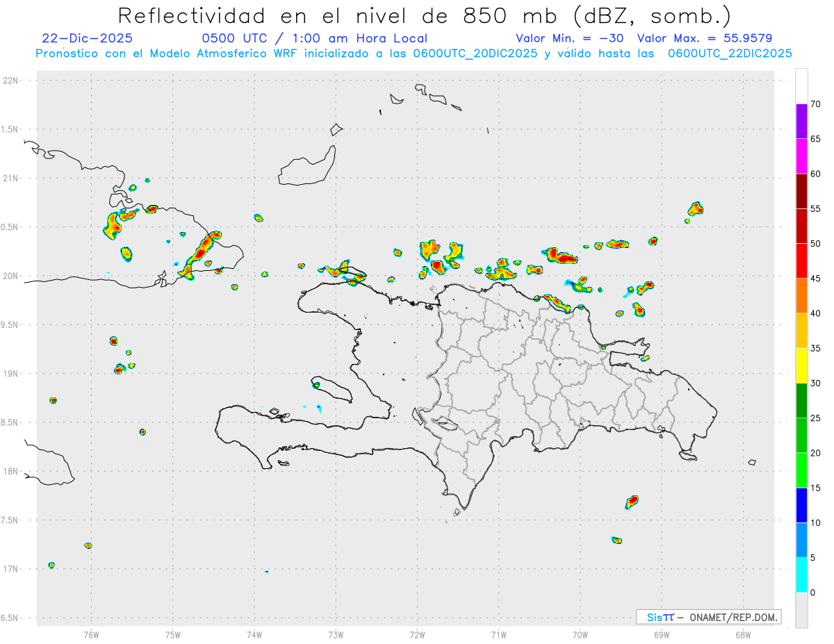Image resolution: width=834 pixels, height=644 pixels.
Task: Click the magenta 60-65 dBZ color band
Action: [801, 156]
